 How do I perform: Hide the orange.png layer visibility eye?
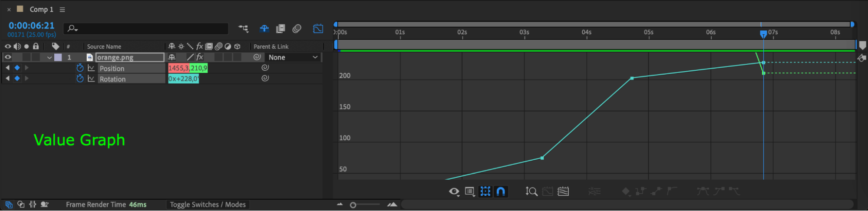point(8,57)
